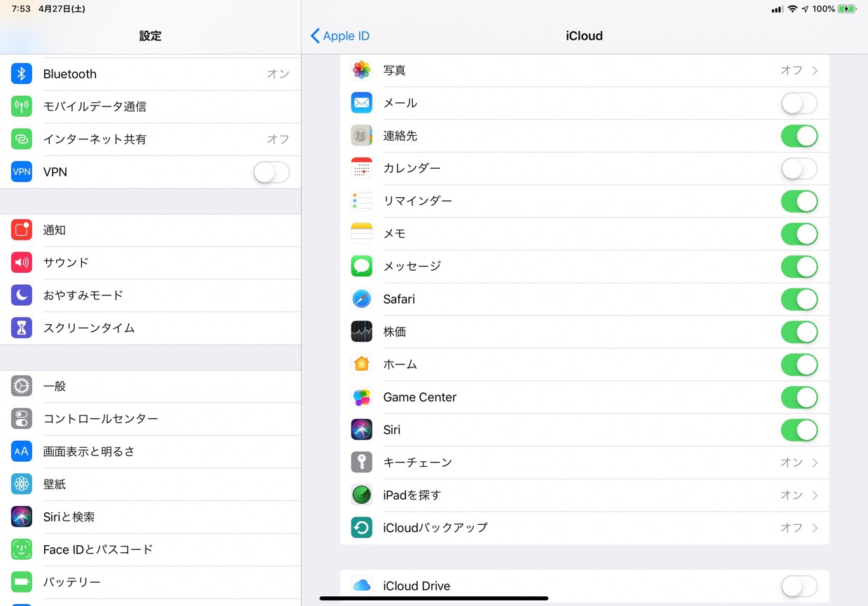This screenshot has width=868, height=606.
Task: Tap the Face IDとパスコード face icon
Action: (x=22, y=549)
